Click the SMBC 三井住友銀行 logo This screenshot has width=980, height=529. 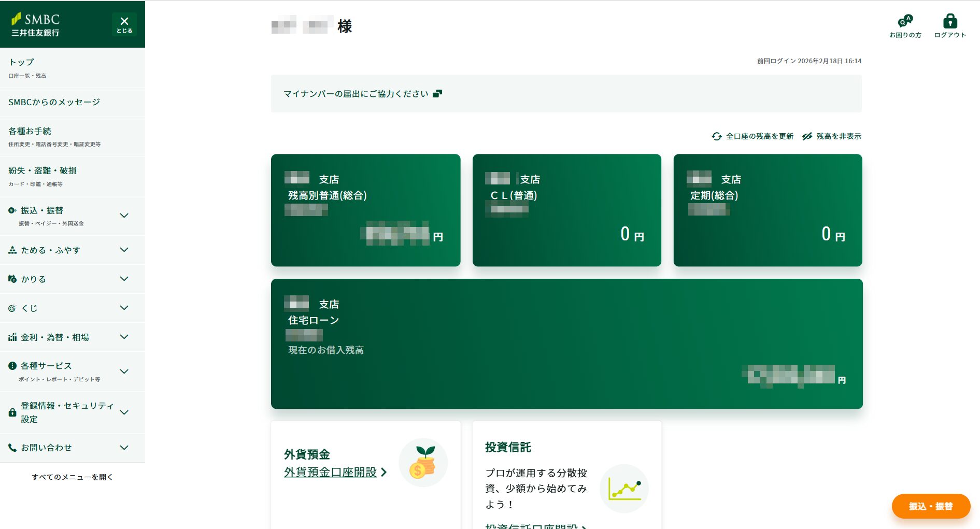click(x=36, y=24)
